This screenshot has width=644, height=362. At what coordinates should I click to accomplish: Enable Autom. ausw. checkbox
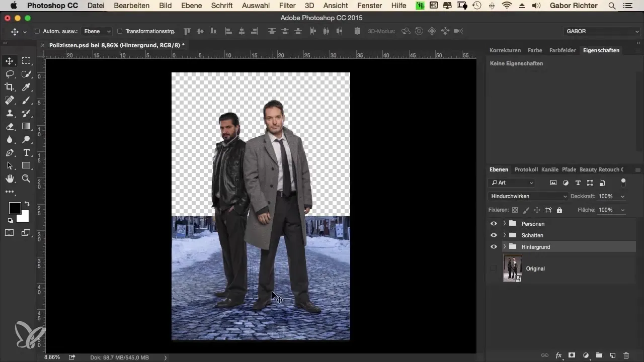pyautogui.click(x=37, y=31)
